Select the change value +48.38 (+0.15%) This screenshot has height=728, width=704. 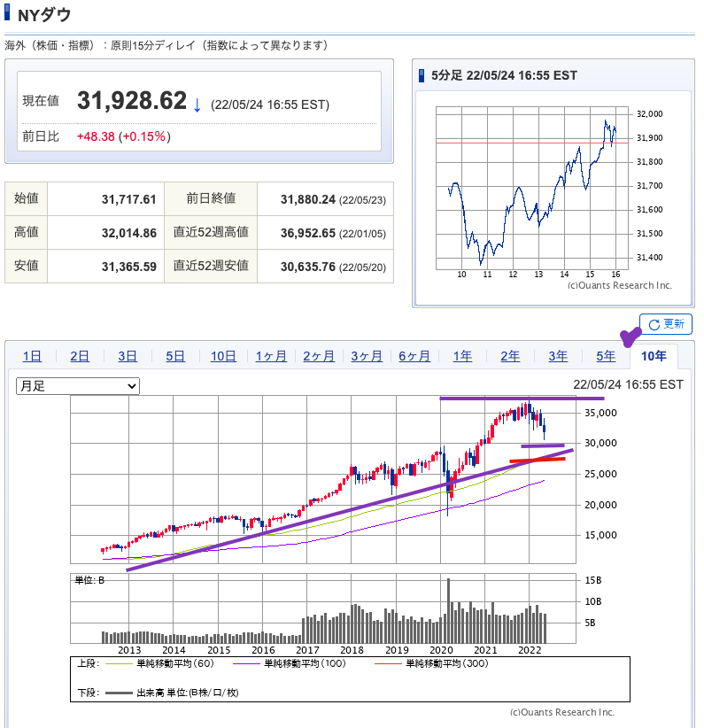click(123, 136)
